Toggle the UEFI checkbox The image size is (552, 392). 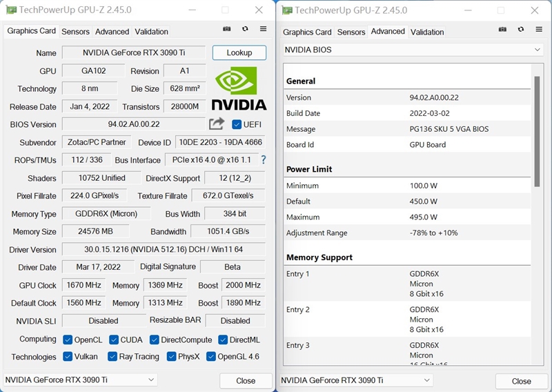pyautogui.click(x=237, y=124)
